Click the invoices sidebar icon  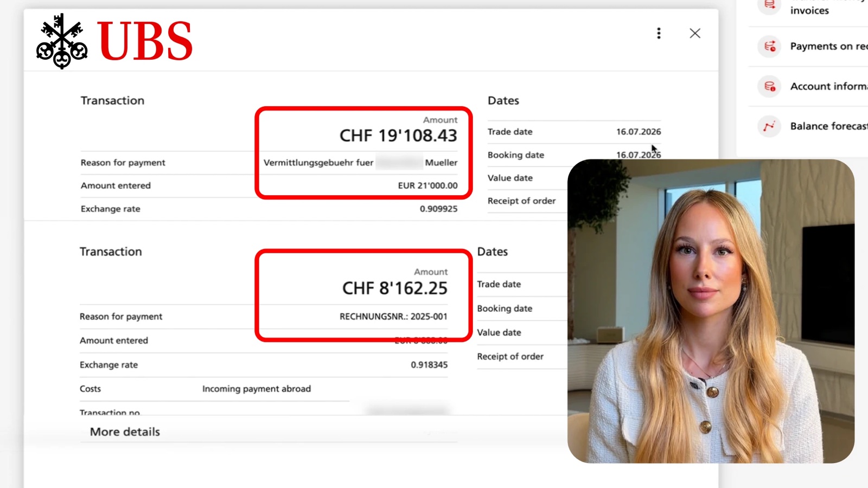(x=770, y=5)
